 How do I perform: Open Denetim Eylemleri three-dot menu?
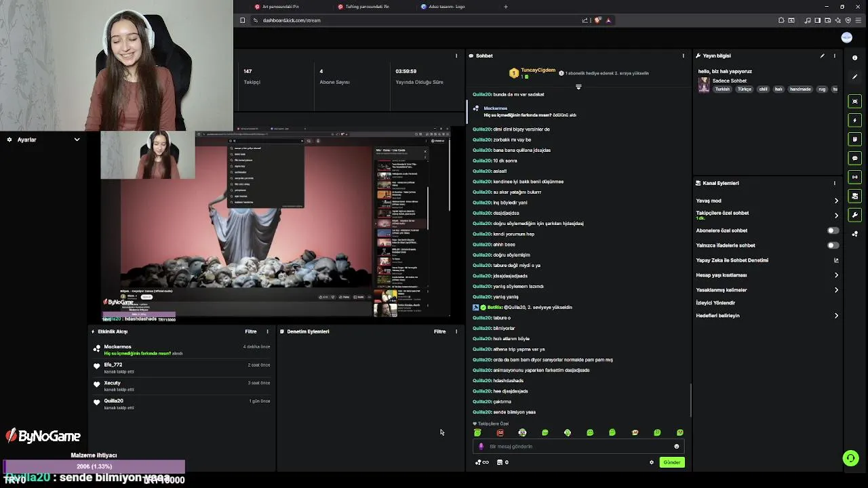[x=456, y=331]
